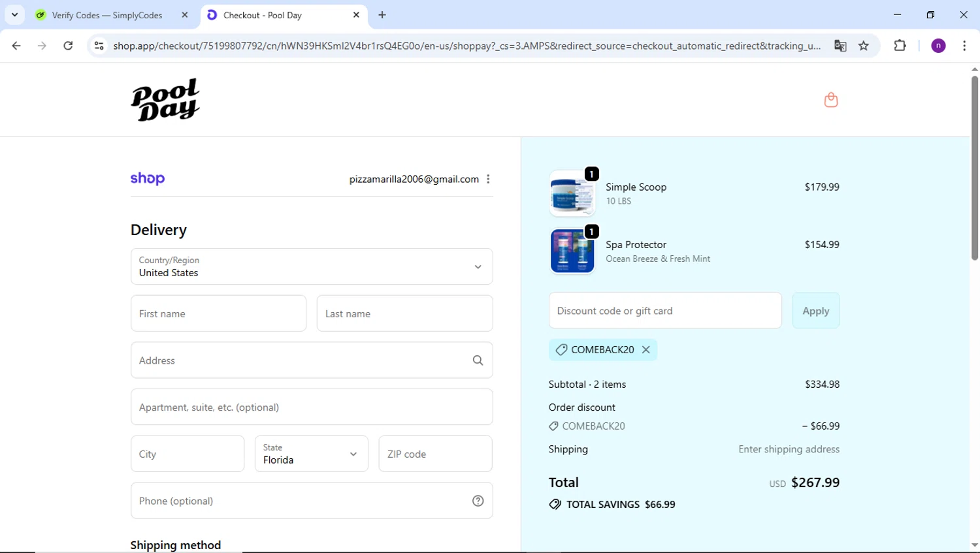Click the Pool Day logo
This screenshot has width=980, height=553.
(165, 100)
